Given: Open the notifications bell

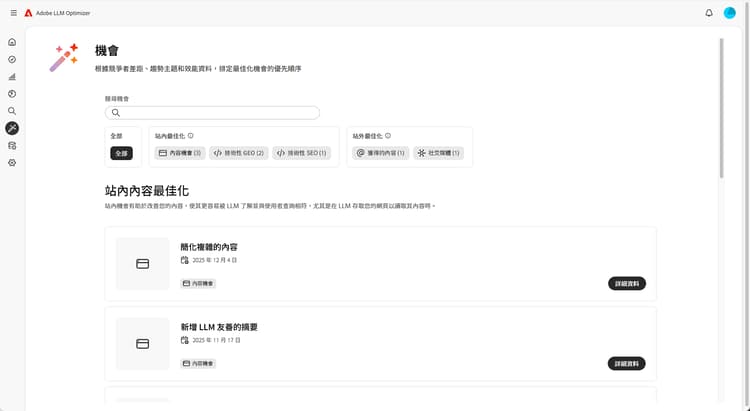Looking at the screenshot, I should 709,13.
